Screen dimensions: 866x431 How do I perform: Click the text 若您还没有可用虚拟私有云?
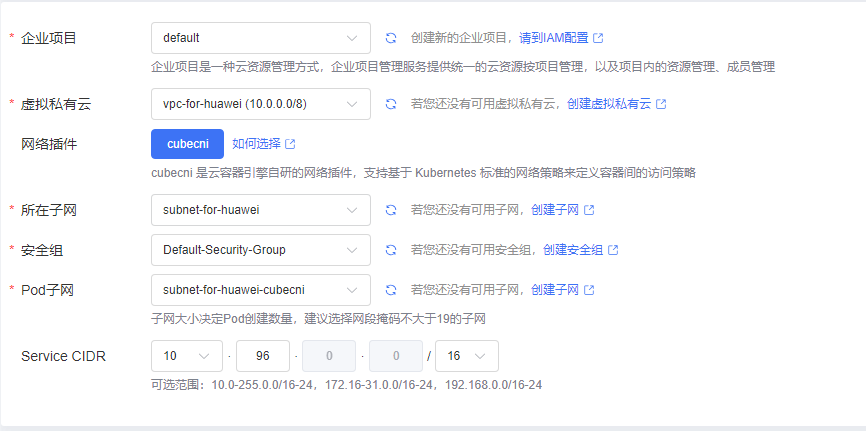point(483,104)
